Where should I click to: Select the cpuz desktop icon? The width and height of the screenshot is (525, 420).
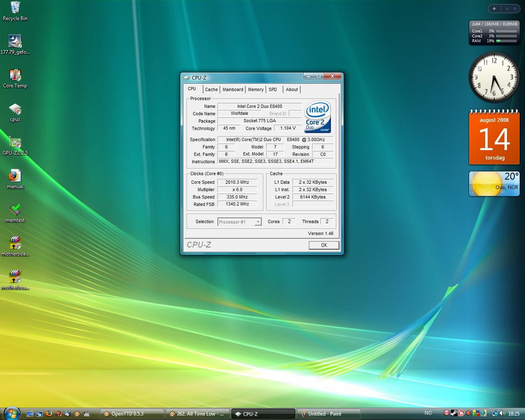15,112
